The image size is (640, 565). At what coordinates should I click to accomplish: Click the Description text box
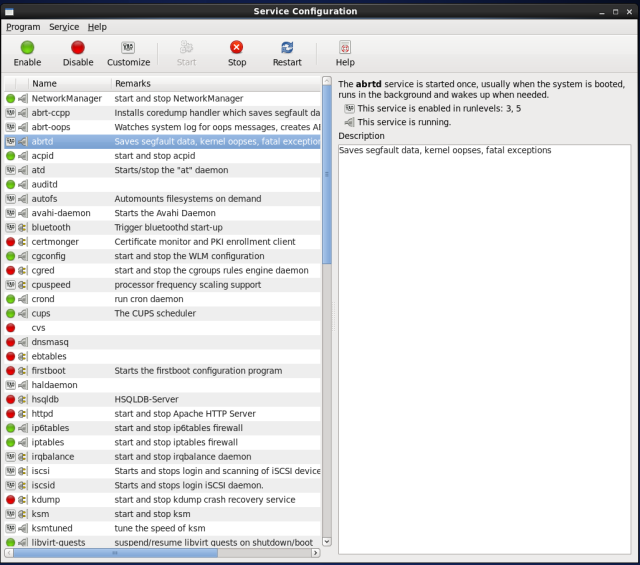pos(484,349)
